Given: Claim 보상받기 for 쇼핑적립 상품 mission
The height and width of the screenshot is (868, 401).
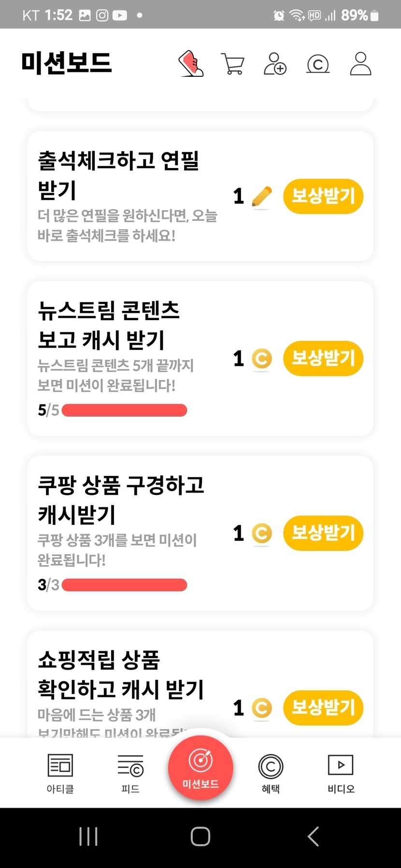Looking at the screenshot, I should point(323,708).
